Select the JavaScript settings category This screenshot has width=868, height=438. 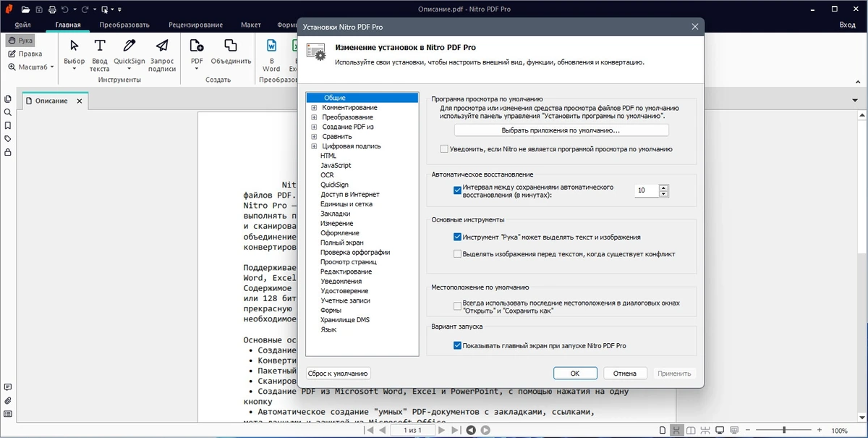point(336,166)
